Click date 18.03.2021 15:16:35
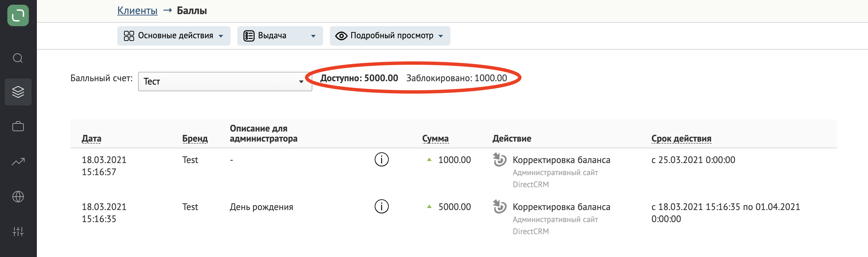The width and height of the screenshot is (868, 257). (x=104, y=212)
